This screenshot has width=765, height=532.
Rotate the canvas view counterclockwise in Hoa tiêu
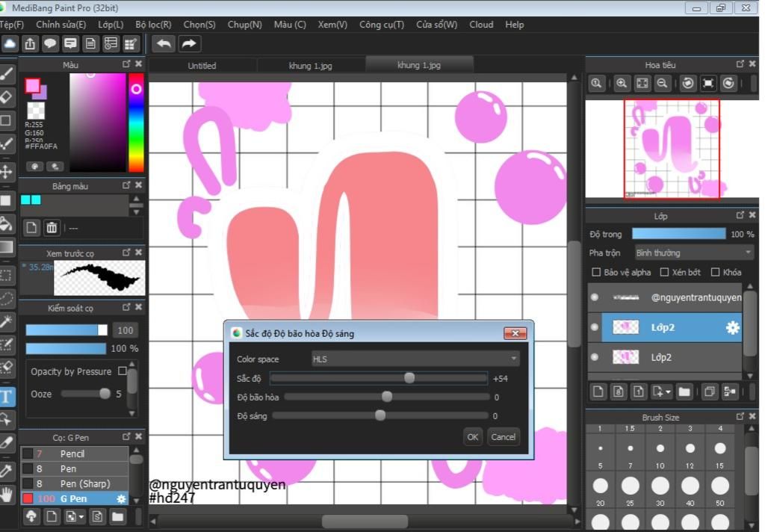[688, 84]
